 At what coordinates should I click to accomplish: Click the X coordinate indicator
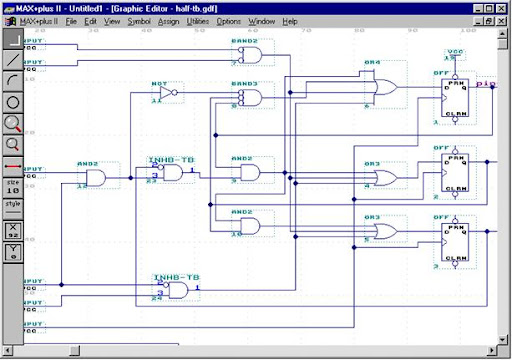[x=13, y=231]
